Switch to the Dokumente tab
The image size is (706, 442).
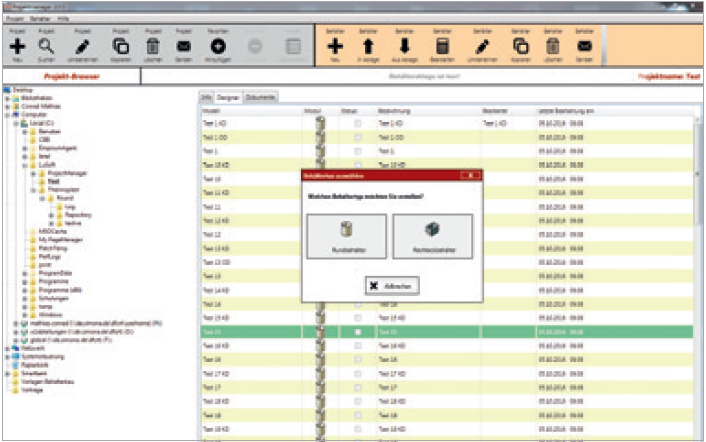tap(260, 98)
